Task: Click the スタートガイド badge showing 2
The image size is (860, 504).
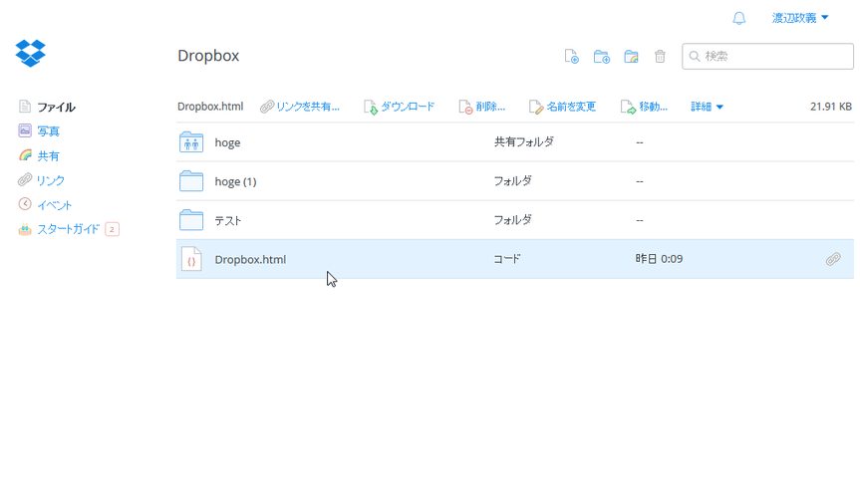Action: 112,229
